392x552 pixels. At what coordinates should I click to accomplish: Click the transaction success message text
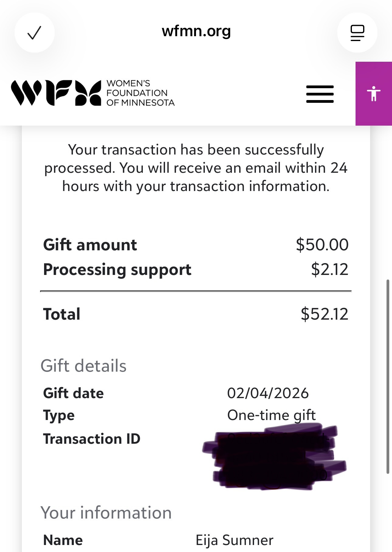tap(196, 168)
